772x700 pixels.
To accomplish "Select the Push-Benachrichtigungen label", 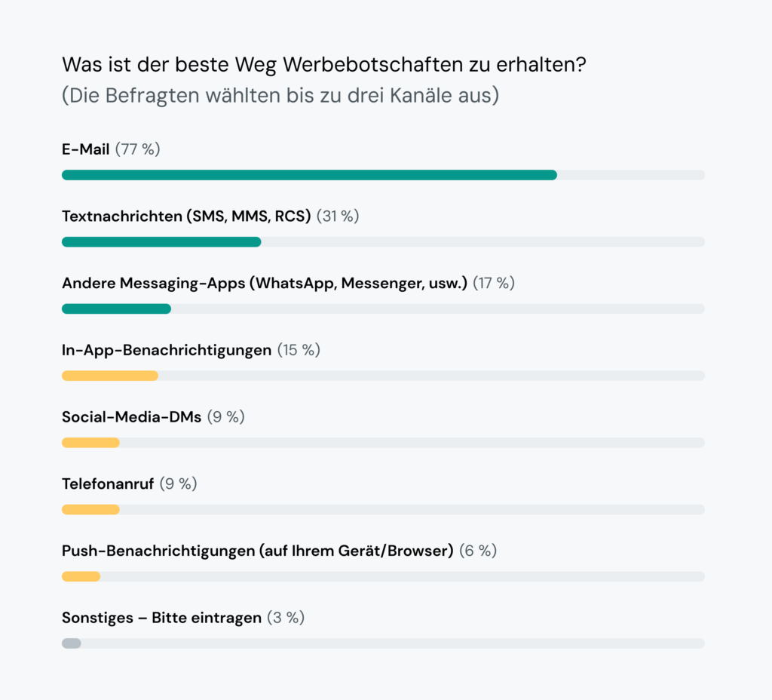I will [257, 551].
